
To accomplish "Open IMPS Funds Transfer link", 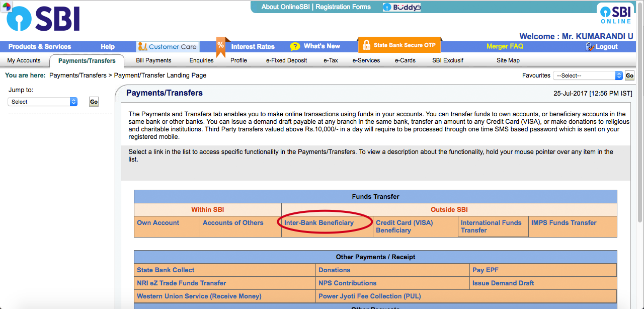I will point(564,223).
